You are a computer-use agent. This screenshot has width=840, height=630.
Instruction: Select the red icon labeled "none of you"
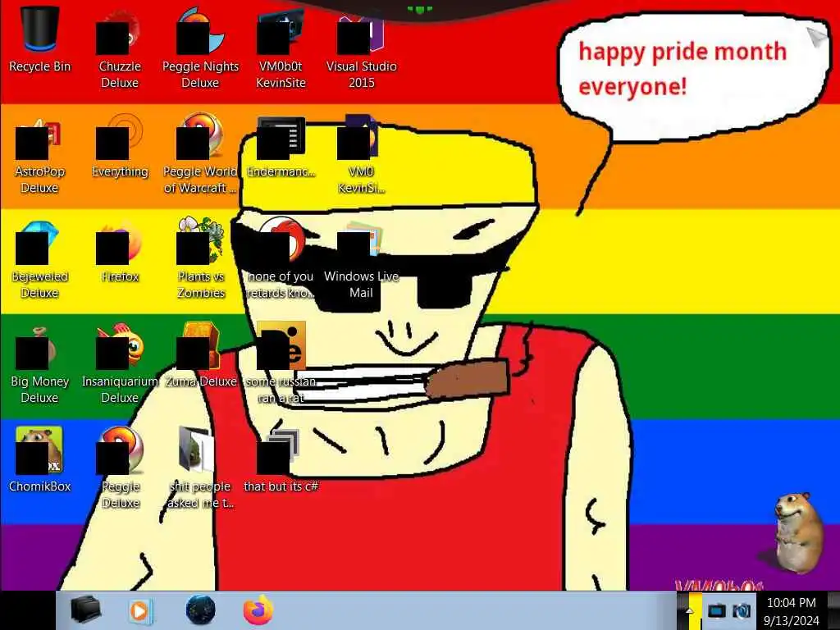(281, 258)
